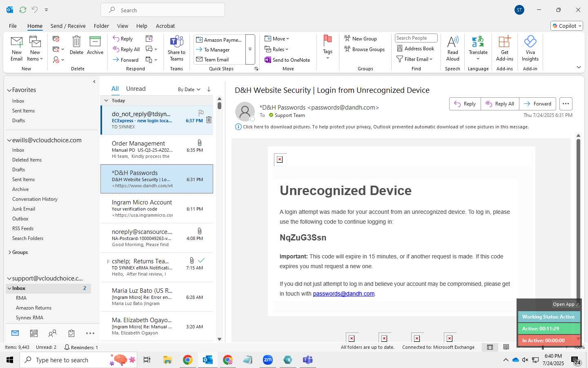Delete the selected message via ribbon
Screen dimensions: 588x368
[x=76, y=45]
